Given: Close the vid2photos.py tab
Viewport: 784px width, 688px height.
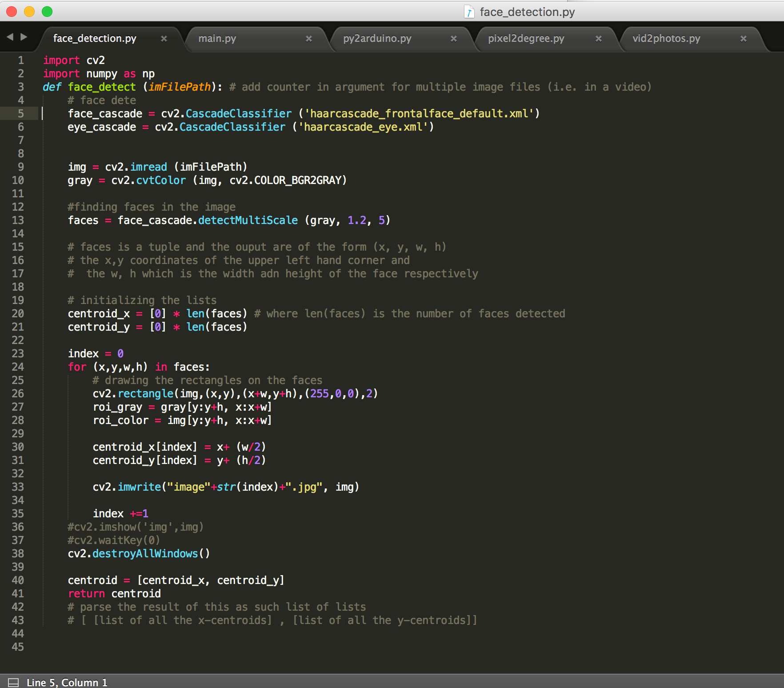Looking at the screenshot, I should pyautogui.click(x=743, y=39).
